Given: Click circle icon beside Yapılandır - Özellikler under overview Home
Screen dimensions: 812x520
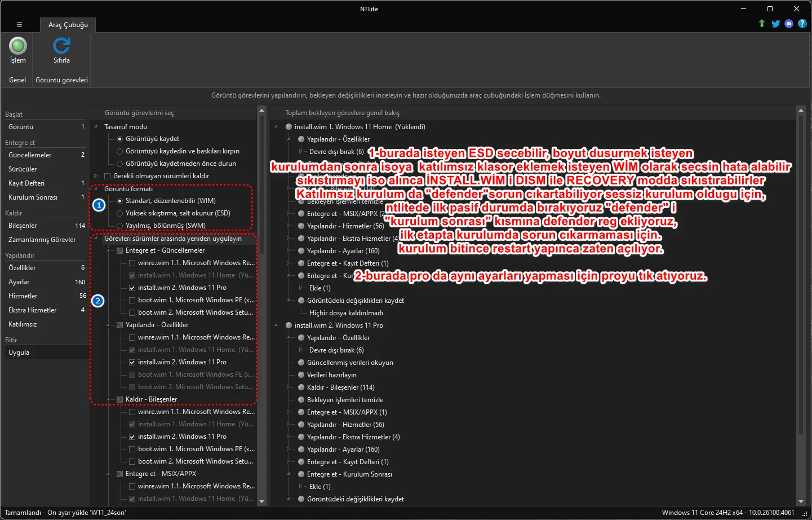Looking at the screenshot, I should click(301, 139).
